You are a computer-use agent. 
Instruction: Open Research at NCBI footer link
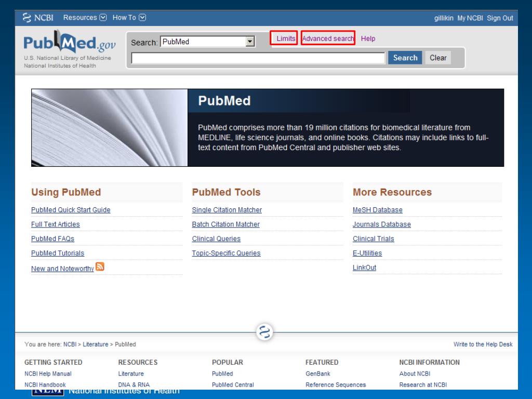[423, 385]
